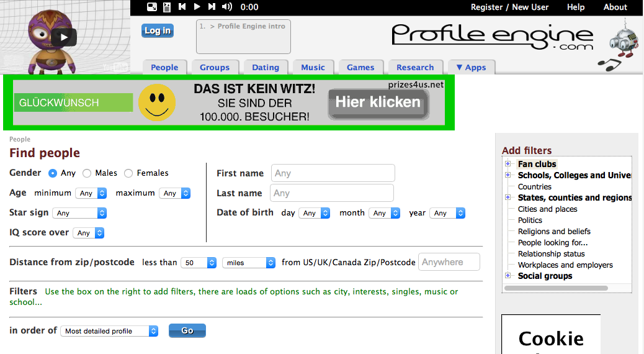Screen dimensions: 644x354
Task: Play the YouTube wrestler video thumbnail
Action: pos(64,37)
